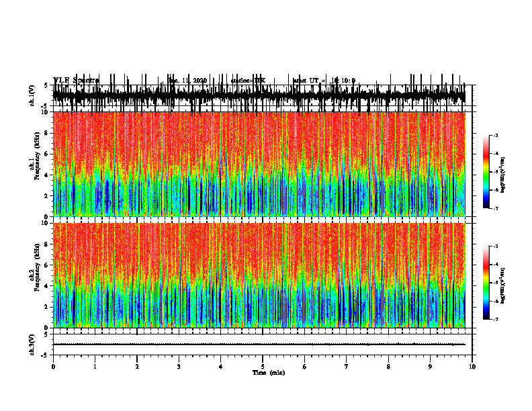This screenshot has width=532, height=411.
Task: Click the '6' kHz tick on ch.2 axis
Action: 47,265
